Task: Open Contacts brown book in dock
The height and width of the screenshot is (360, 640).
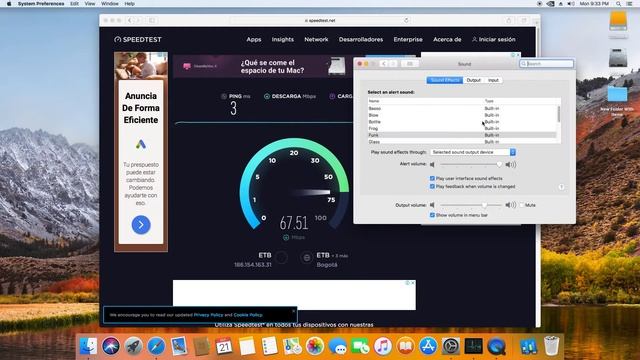Action: (x=202, y=347)
